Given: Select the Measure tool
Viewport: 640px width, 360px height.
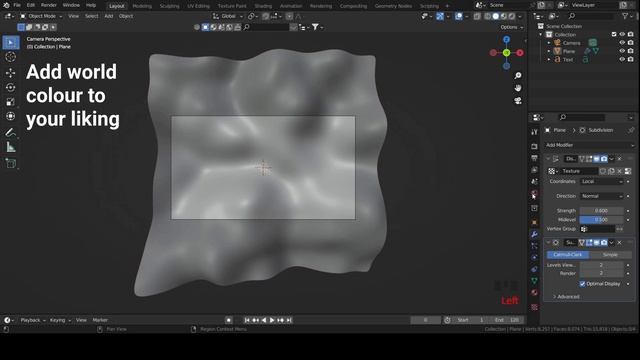Looking at the screenshot, I should (11, 147).
